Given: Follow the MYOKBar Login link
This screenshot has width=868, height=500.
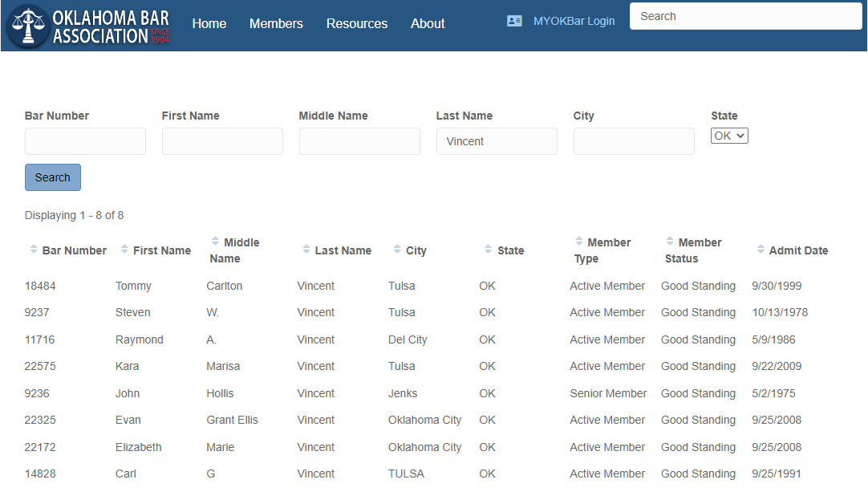Looking at the screenshot, I should coord(574,21).
